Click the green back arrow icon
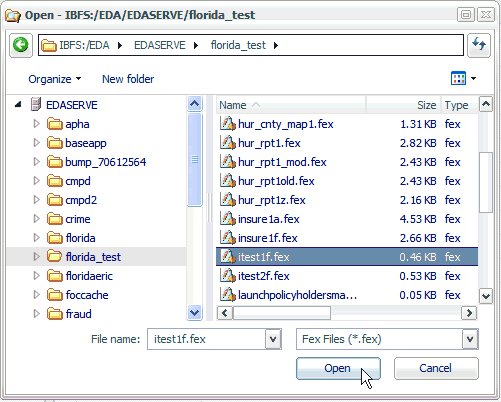This screenshot has height=402, width=501. [x=21, y=45]
